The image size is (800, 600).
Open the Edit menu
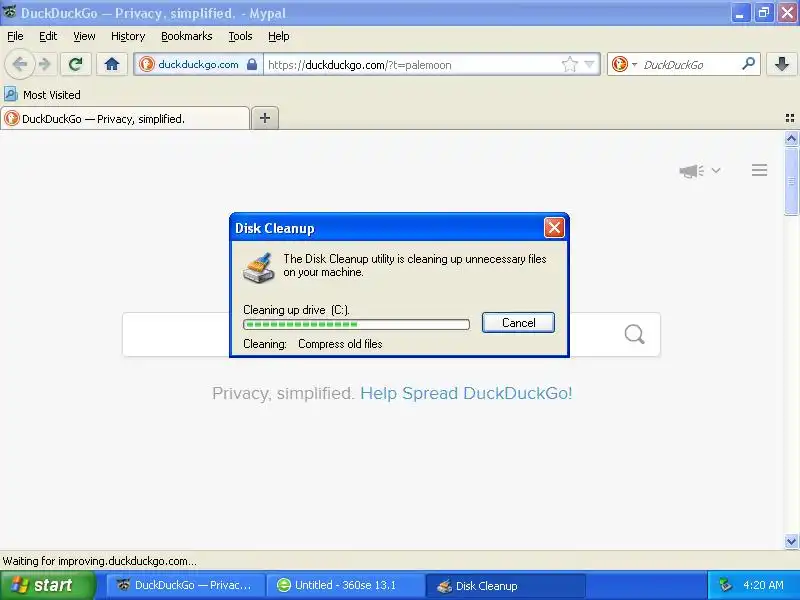tap(48, 36)
